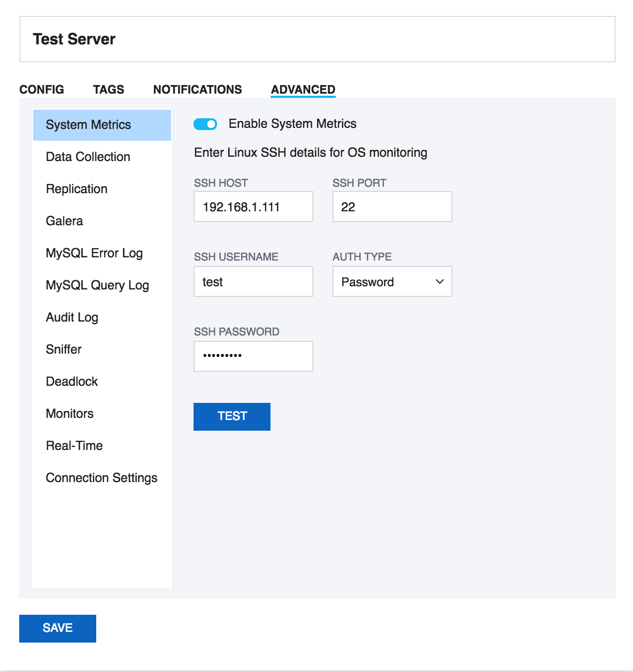Select MySQL Query Log item

97,285
